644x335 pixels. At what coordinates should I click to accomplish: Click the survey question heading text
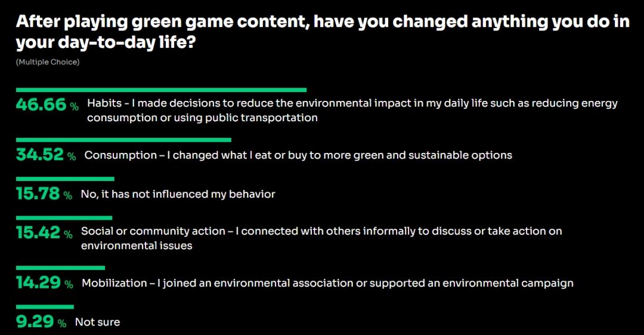pos(322,32)
